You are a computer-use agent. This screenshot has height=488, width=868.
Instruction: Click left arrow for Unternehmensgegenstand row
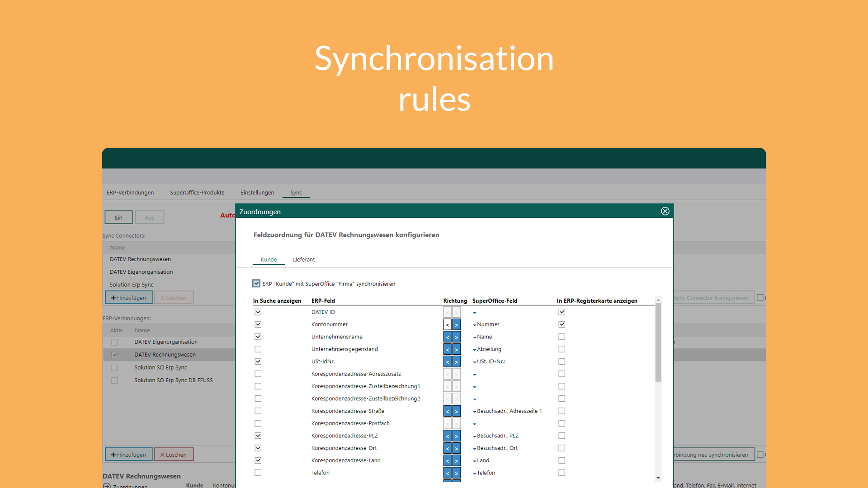click(448, 349)
